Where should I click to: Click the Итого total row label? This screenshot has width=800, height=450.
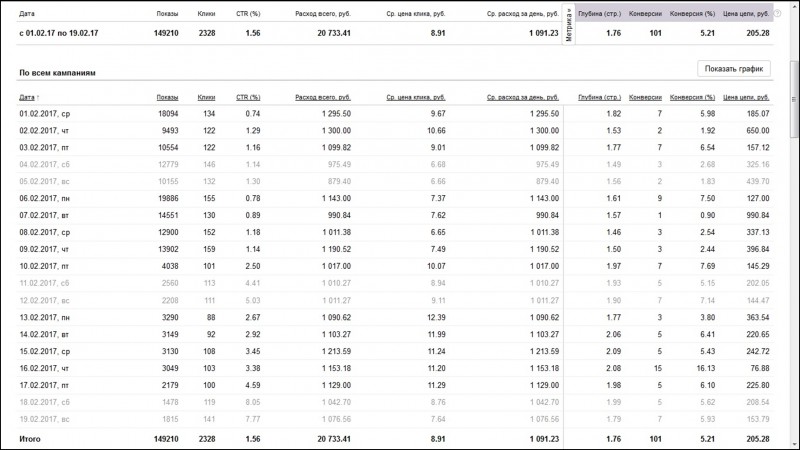30,439
